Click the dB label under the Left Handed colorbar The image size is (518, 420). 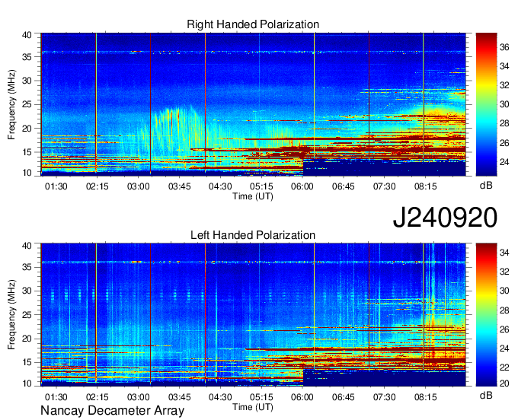[x=486, y=395]
